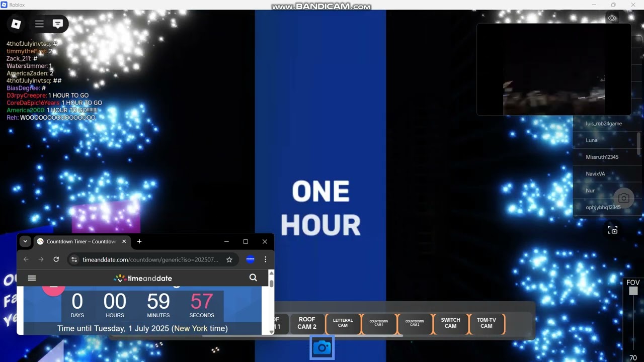
Task: Switch to LETTERAL CAM view
Action: (343, 323)
